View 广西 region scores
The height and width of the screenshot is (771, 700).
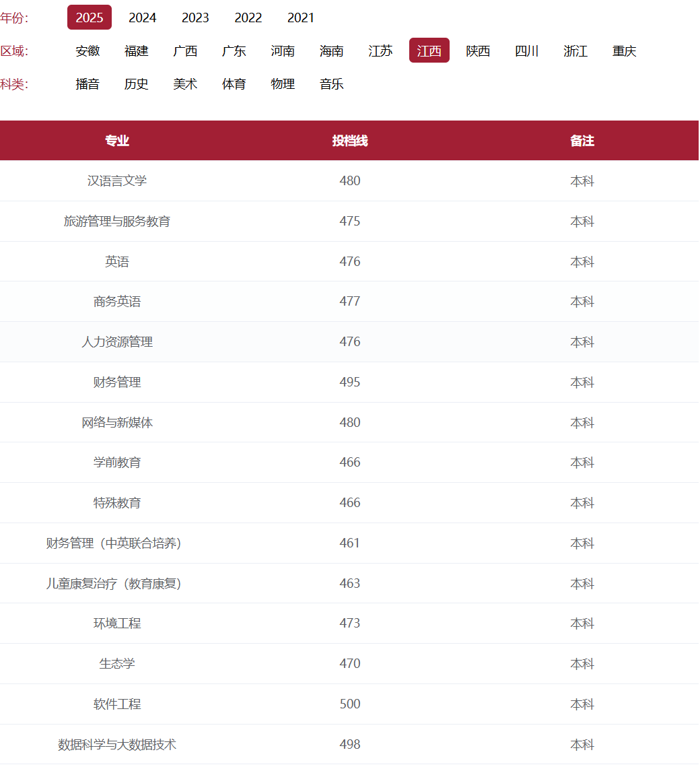point(185,51)
